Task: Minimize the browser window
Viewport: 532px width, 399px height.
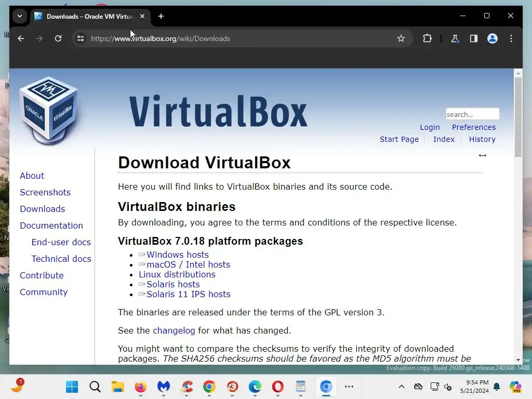Action: (463, 16)
